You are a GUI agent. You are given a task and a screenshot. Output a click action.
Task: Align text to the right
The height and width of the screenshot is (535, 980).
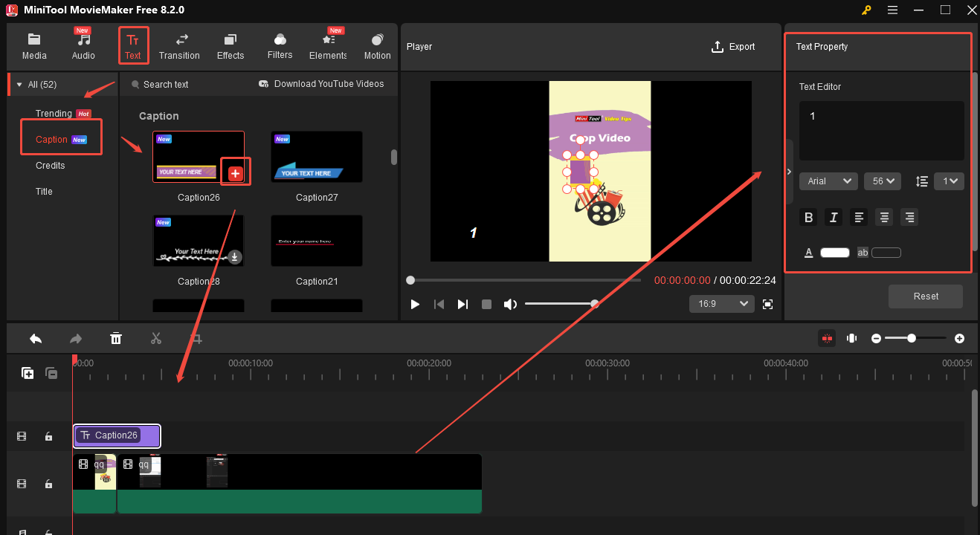[x=909, y=217]
